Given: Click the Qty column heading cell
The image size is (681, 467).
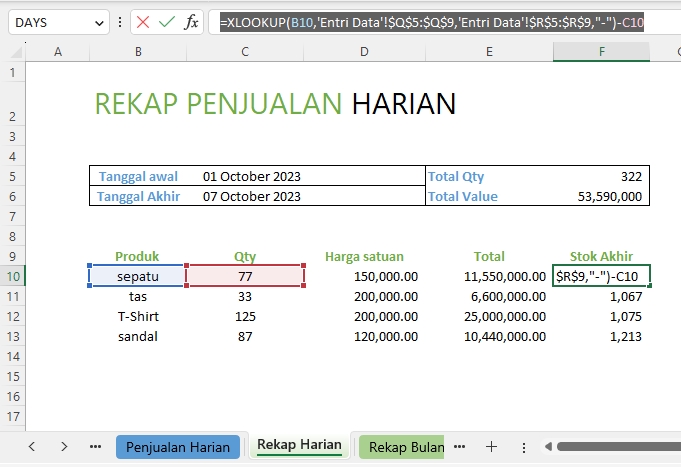Looking at the screenshot, I should tap(245, 256).
